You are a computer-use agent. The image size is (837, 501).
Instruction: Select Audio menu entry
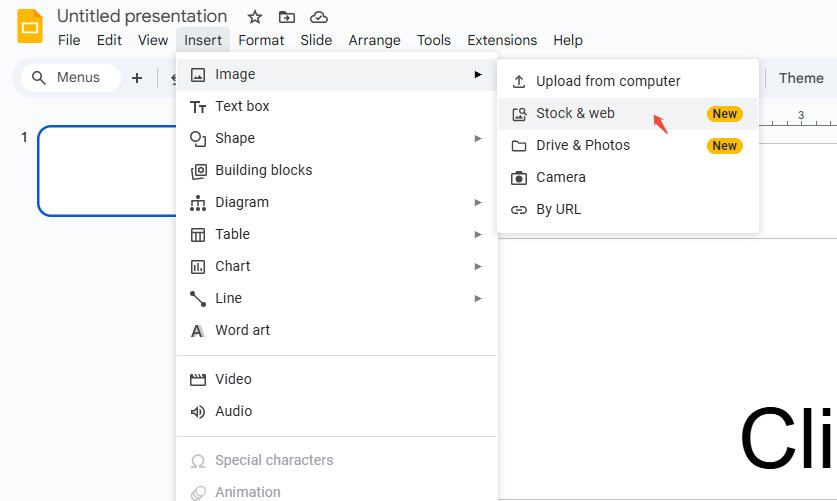337,411
